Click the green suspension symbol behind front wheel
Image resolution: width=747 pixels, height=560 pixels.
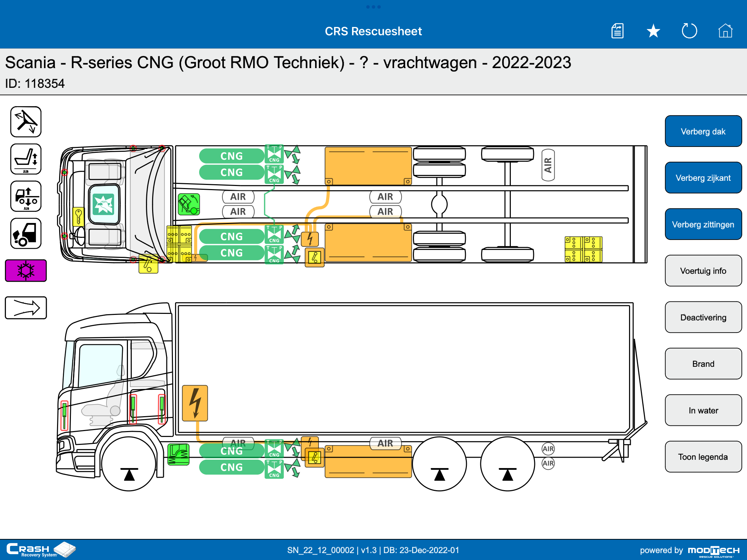pos(178,455)
